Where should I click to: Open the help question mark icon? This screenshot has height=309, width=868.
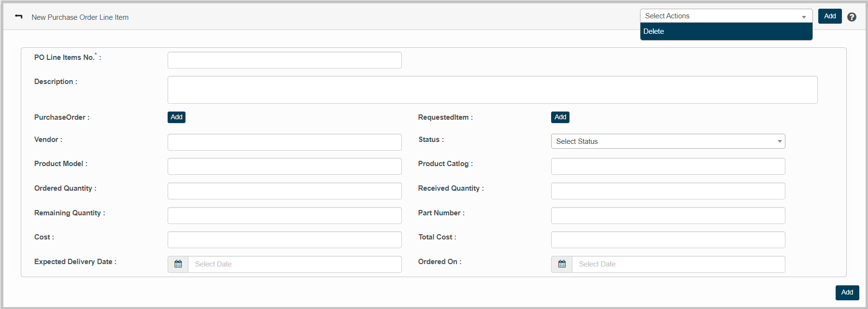point(852,17)
